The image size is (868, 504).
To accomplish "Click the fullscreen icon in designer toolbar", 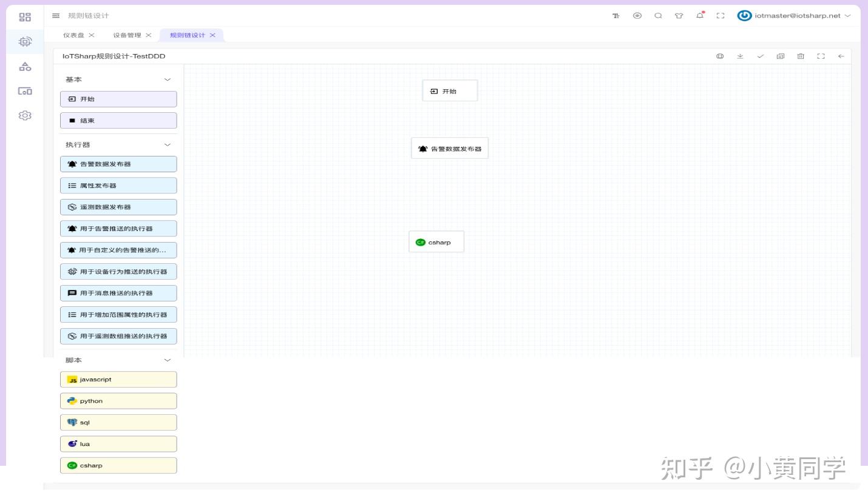I will point(821,56).
